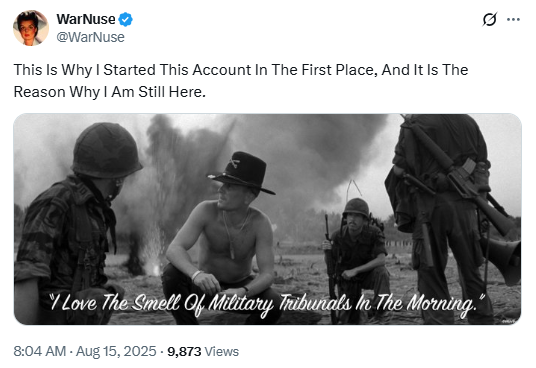Screen dimensions: 536x368
Task: Visit the WarNuse display name link
Action: point(86,19)
